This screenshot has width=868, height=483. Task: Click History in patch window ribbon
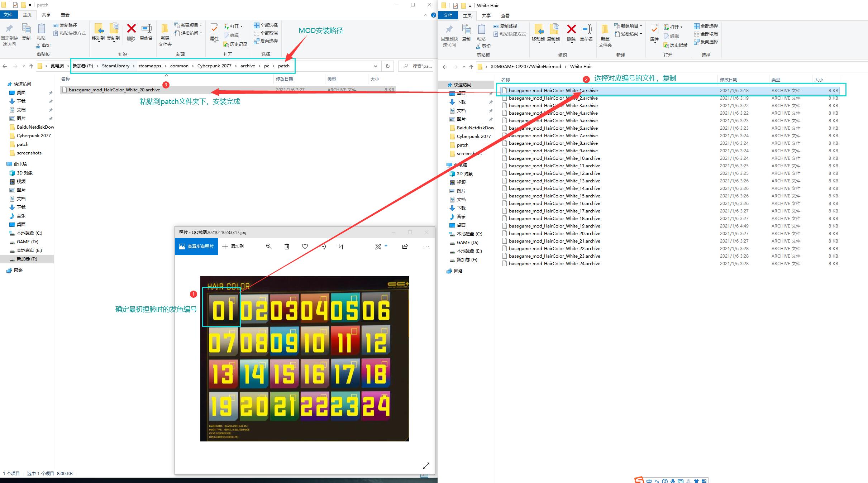tap(235, 44)
